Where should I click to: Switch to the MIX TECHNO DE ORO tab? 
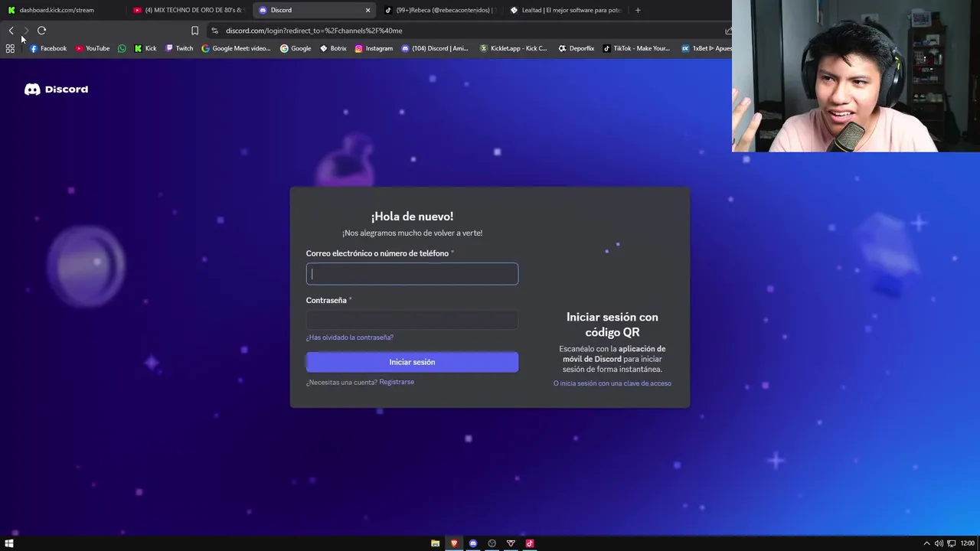click(188, 10)
